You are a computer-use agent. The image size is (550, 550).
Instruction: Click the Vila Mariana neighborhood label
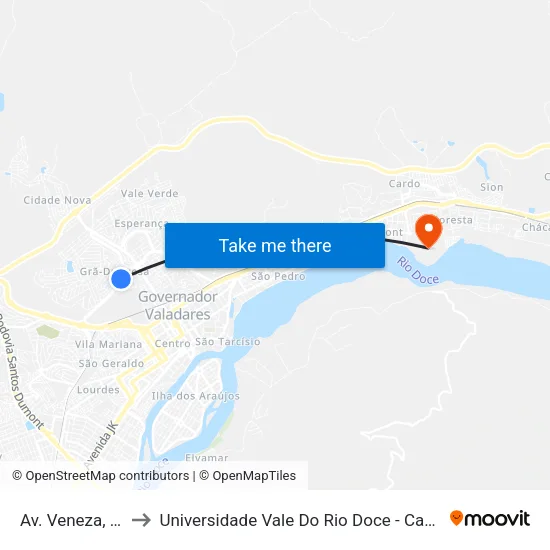pyautogui.click(x=108, y=344)
